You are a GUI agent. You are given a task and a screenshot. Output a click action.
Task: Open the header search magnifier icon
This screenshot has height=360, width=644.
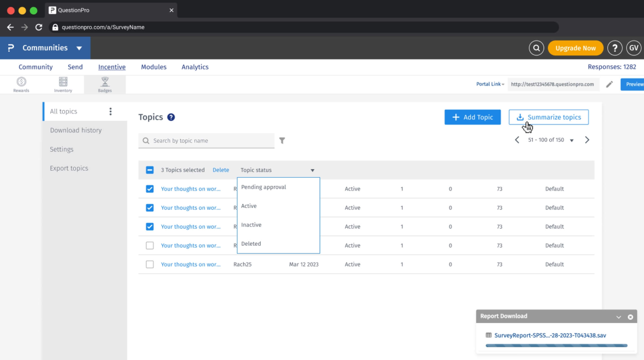[536, 48]
